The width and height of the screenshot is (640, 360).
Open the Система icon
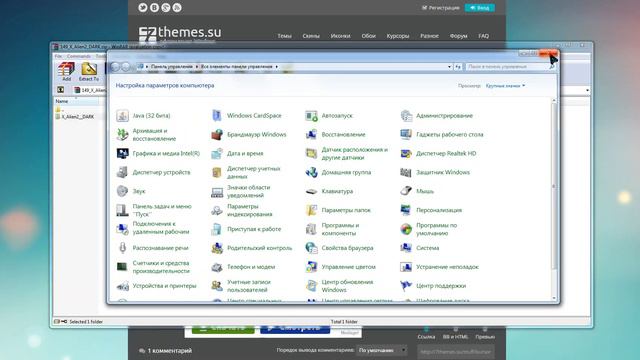coord(406,248)
